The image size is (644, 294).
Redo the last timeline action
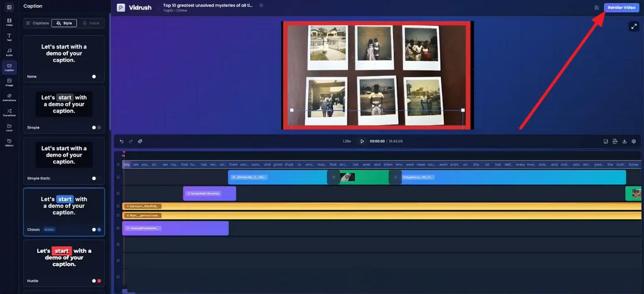click(x=131, y=141)
